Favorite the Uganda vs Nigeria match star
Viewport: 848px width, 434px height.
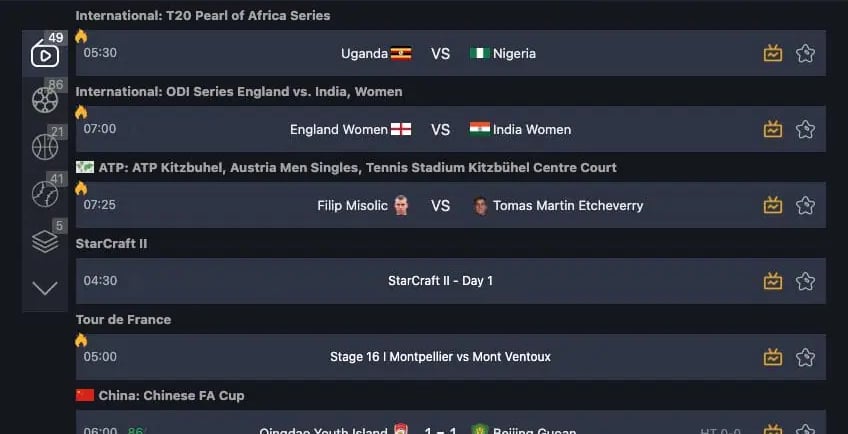[805, 53]
